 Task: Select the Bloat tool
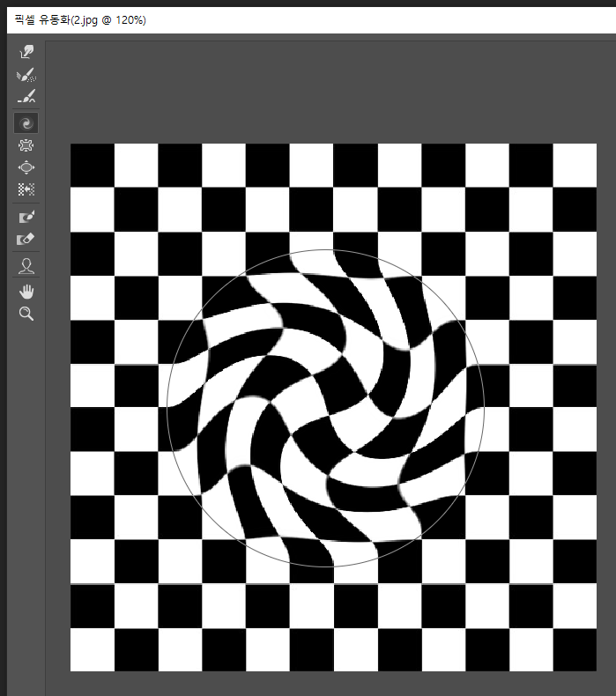(x=26, y=167)
